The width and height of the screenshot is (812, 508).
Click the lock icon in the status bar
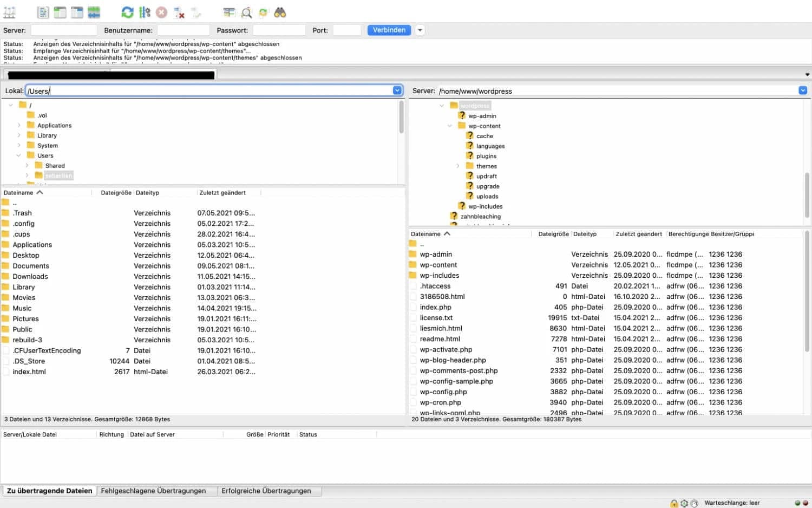(x=674, y=503)
